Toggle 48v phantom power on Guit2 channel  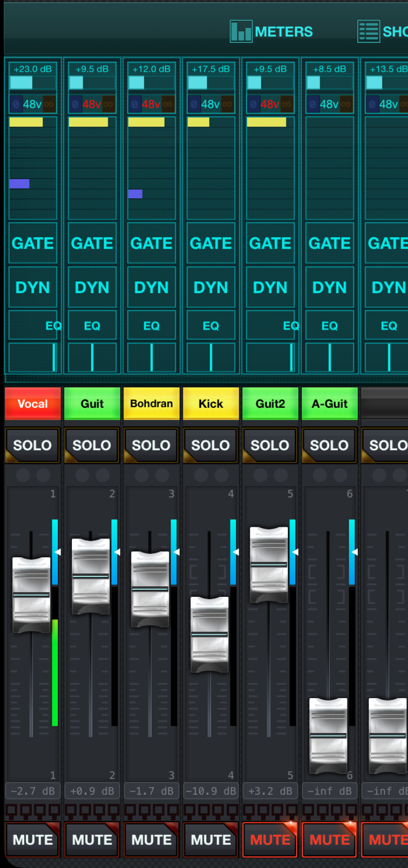270,104
